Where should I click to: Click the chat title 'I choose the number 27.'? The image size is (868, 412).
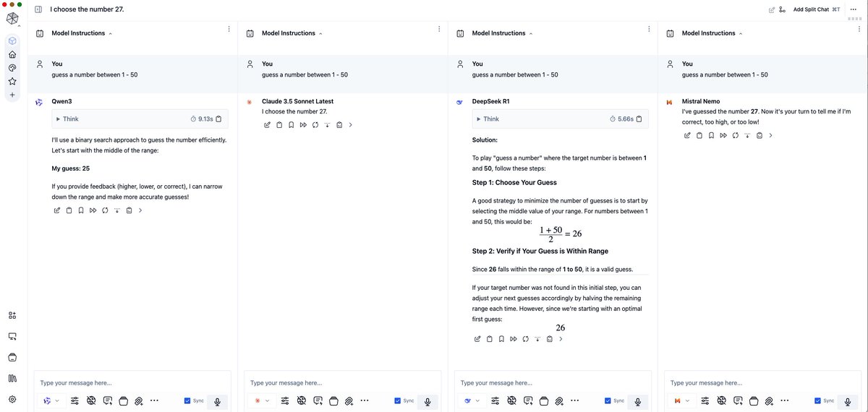88,9
